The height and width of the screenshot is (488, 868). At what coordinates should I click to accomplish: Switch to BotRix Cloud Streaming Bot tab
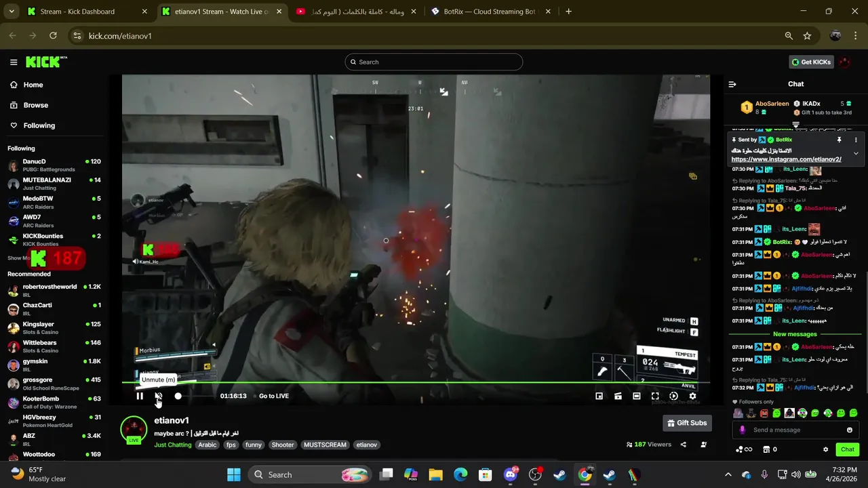pos(490,12)
